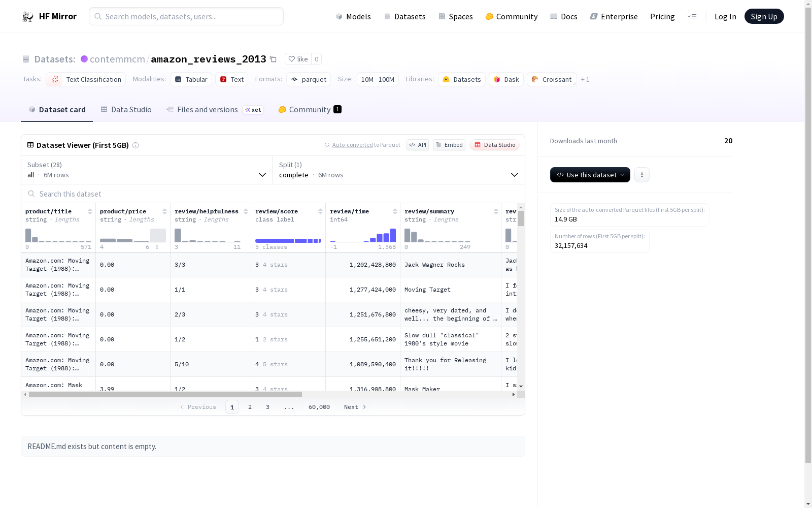Click the table vertical scrollbar thumb

521,218
